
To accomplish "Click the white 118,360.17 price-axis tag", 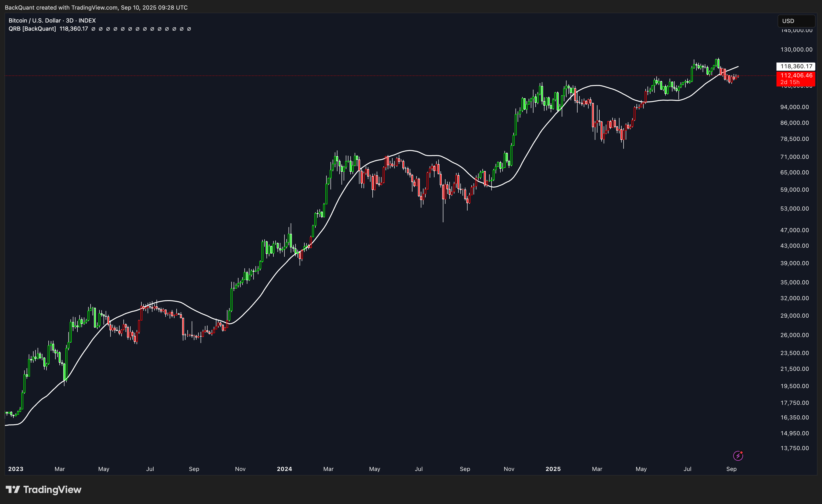I will 796,66.
